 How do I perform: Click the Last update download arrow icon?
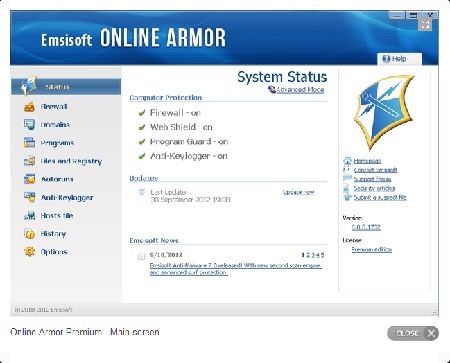pos(142,192)
